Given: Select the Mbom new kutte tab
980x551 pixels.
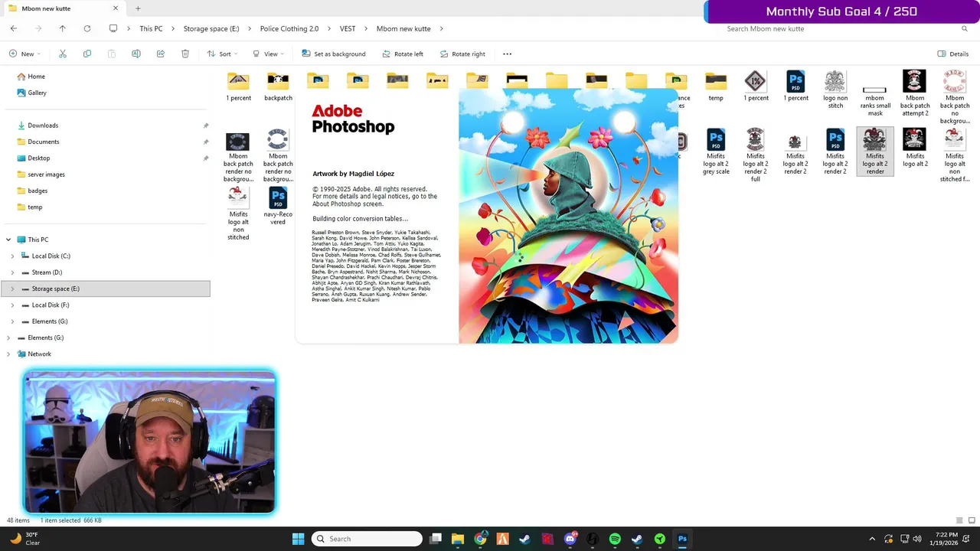Looking at the screenshot, I should [x=63, y=8].
